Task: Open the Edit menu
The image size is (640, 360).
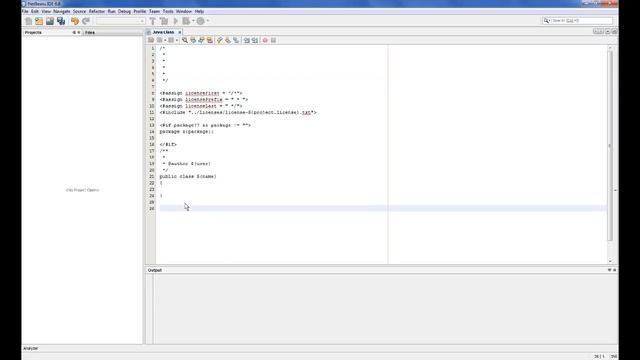Action: point(35,11)
